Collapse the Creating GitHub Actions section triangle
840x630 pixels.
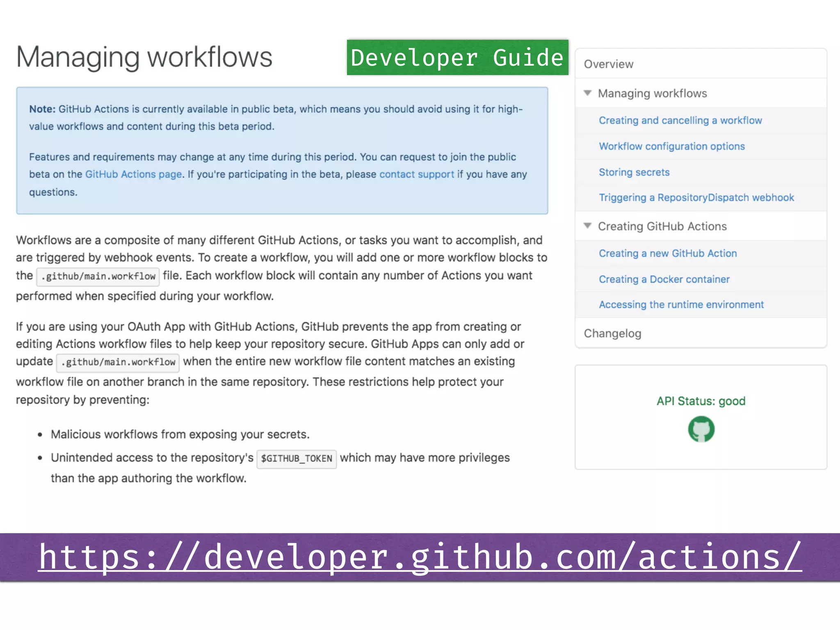click(x=587, y=226)
